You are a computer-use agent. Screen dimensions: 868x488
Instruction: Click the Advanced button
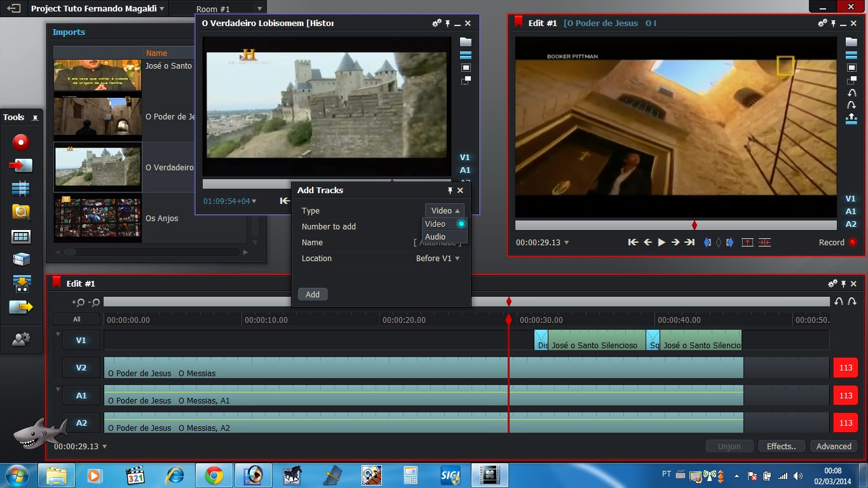click(x=834, y=446)
